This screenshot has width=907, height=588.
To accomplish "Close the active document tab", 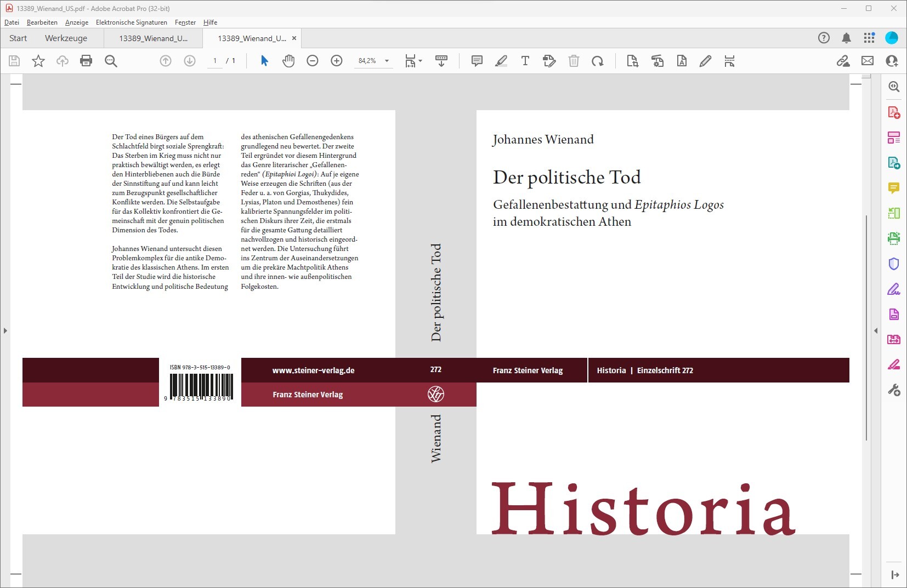I will [294, 38].
